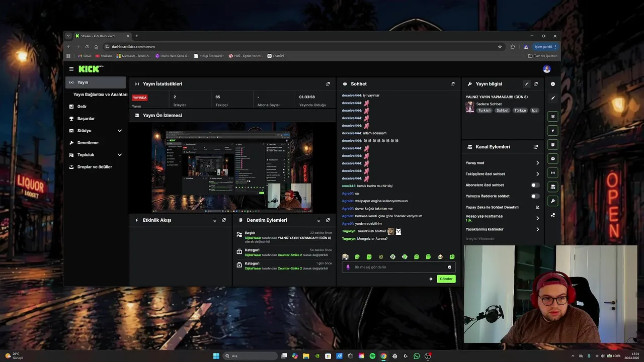Open Yavaş mod settings
The width and height of the screenshot is (644, 362).
pos(502,163)
